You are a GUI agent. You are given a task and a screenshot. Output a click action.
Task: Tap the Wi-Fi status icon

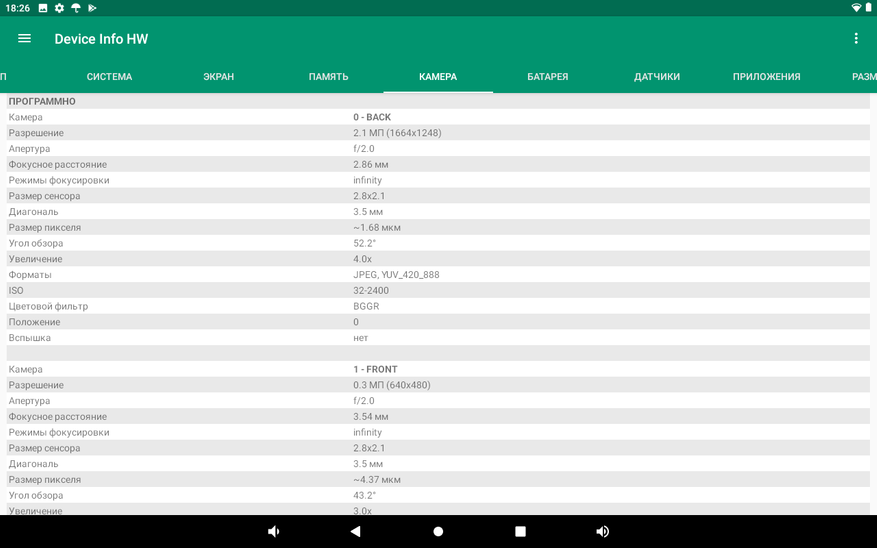click(x=856, y=8)
